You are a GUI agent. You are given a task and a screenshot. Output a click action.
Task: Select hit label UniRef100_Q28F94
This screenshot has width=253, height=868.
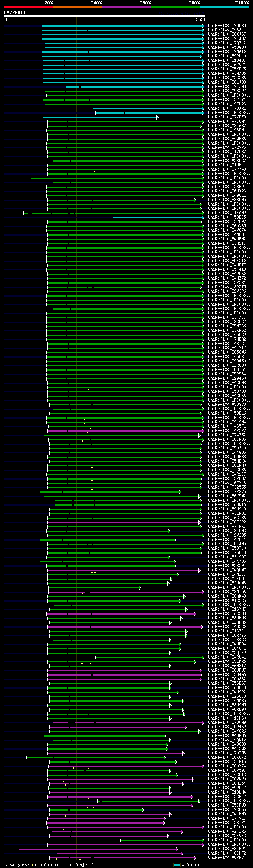coord(227,187)
